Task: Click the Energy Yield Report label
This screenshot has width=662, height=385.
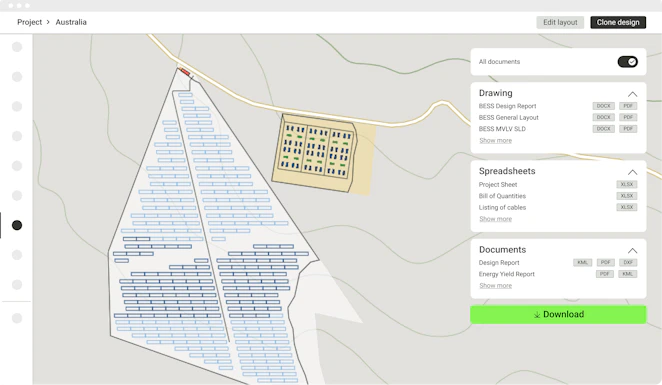Action: pos(506,274)
